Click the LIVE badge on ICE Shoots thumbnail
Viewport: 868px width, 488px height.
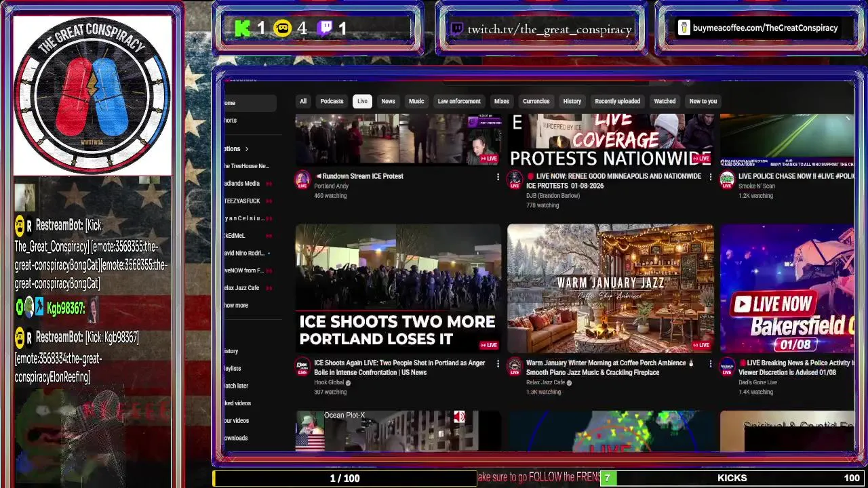click(x=489, y=345)
